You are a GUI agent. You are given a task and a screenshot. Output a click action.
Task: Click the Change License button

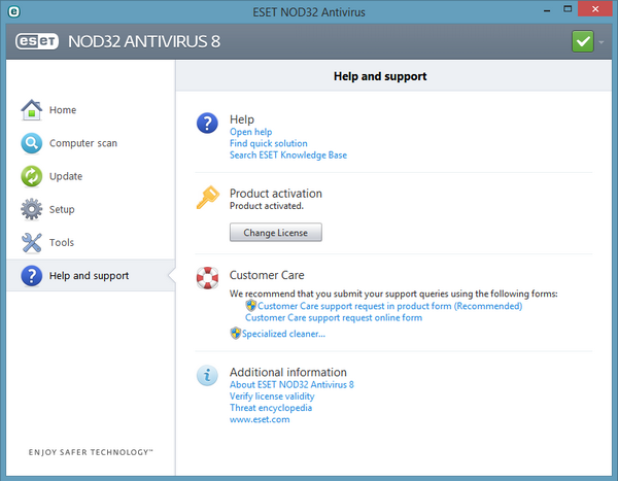(x=275, y=233)
